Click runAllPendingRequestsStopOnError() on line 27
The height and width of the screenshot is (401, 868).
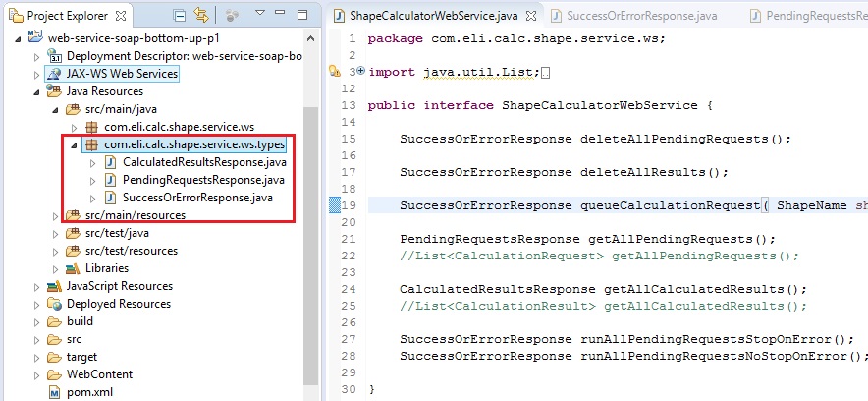pyautogui.click(x=717, y=339)
